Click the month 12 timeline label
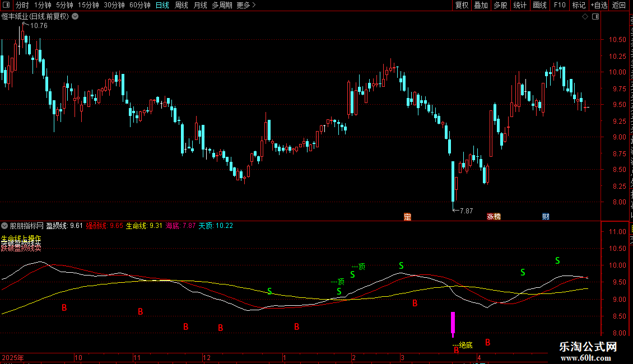 coord(207,357)
